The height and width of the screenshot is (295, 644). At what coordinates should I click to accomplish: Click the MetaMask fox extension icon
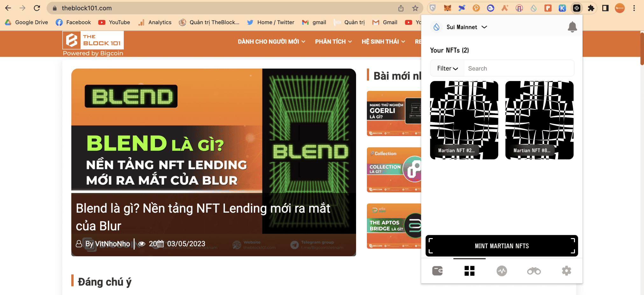tap(447, 8)
